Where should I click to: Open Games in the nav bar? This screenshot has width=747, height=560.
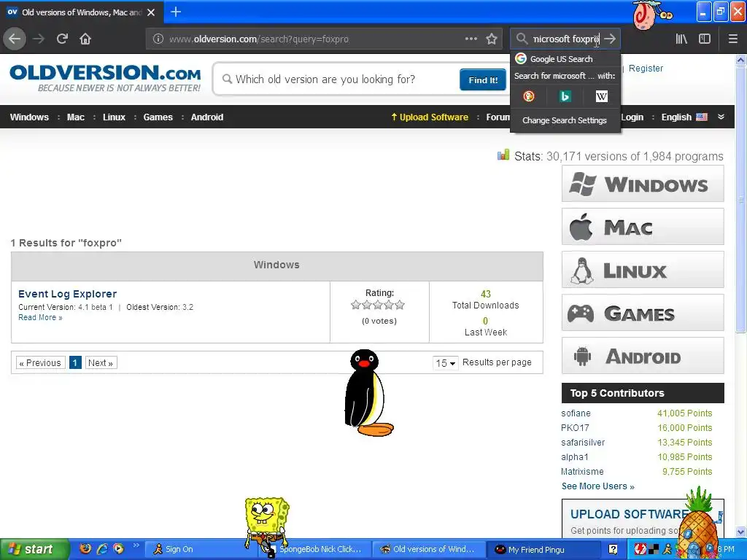[x=158, y=117]
